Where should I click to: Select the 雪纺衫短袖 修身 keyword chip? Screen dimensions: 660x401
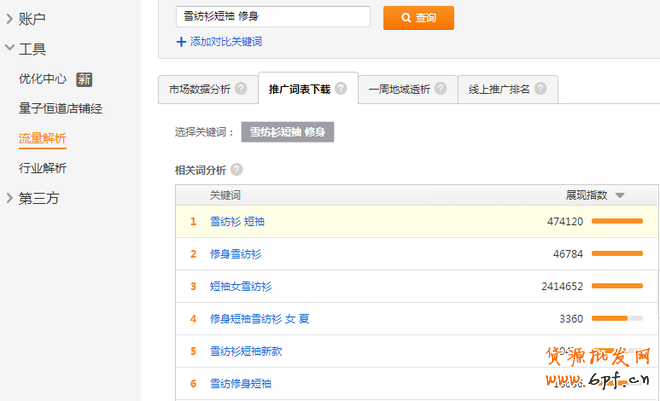(287, 132)
